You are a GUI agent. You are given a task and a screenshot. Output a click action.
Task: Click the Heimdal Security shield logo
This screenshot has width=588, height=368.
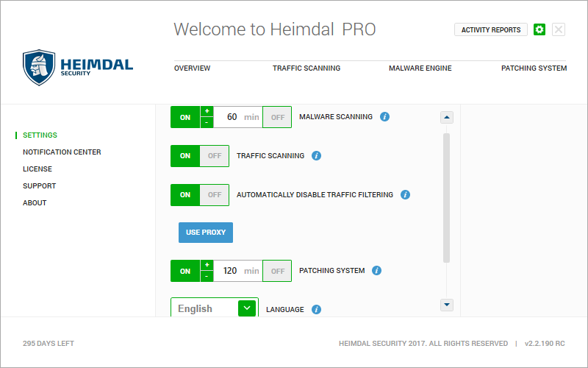[x=39, y=68]
